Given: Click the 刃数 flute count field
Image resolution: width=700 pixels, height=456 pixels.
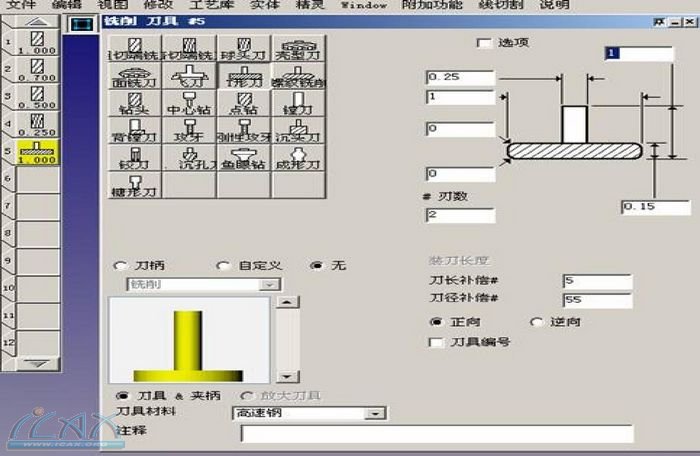Looking at the screenshot, I should pyautogui.click(x=460, y=215).
